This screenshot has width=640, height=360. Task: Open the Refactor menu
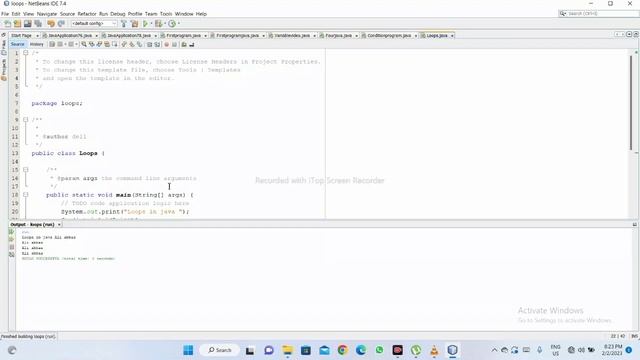tap(87, 14)
